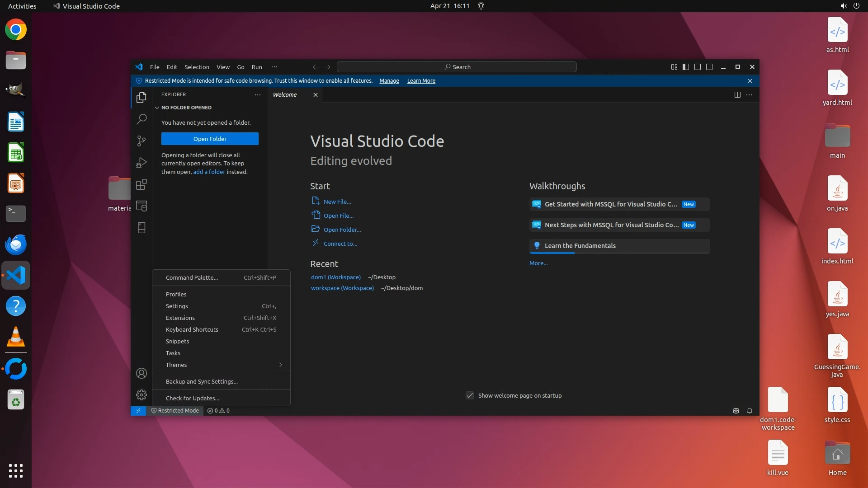Toggle the bottom panel layout button

coord(698,67)
